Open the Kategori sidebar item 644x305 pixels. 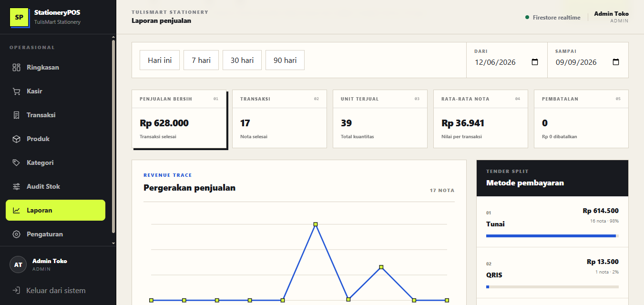tap(55, 163)
